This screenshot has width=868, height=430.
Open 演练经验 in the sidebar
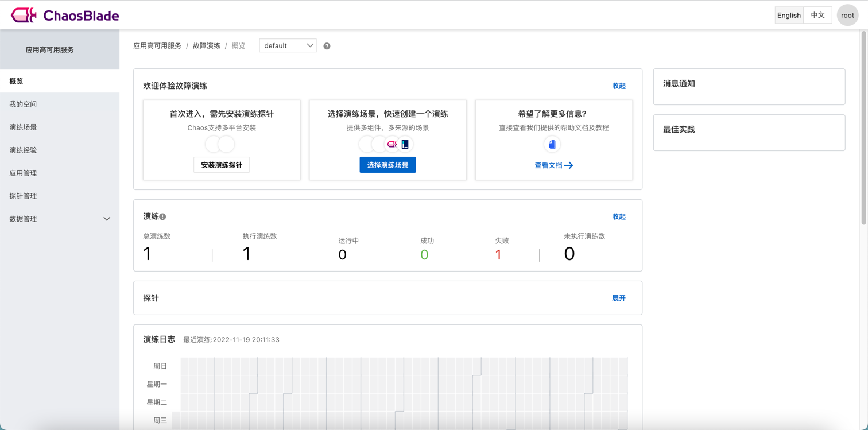60,150
